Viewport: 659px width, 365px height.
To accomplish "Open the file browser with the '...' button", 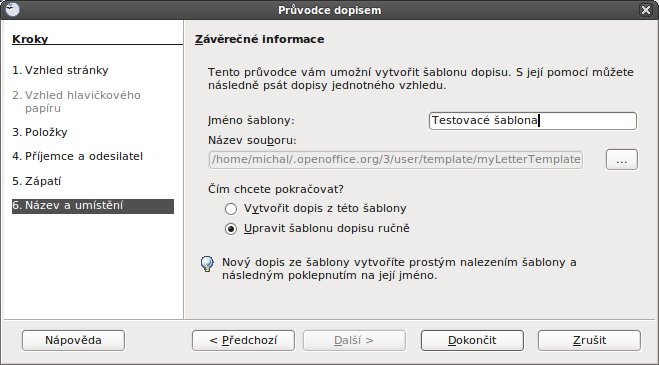I will (622, 160).
